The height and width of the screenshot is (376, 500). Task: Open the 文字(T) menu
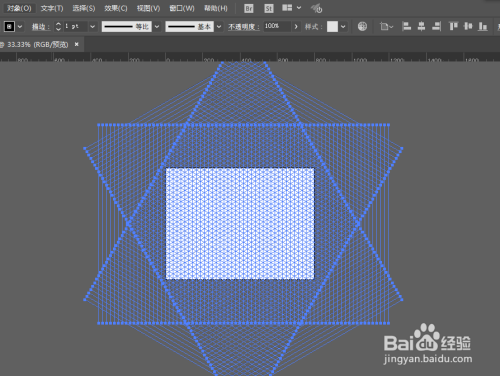[x=52, y=8]
